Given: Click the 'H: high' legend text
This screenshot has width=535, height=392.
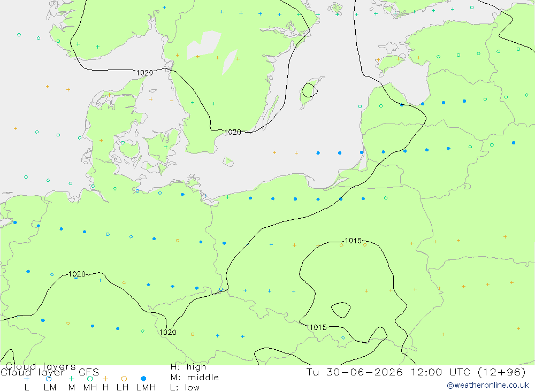Looking at the screenshot, I should [x=188, y=367].
